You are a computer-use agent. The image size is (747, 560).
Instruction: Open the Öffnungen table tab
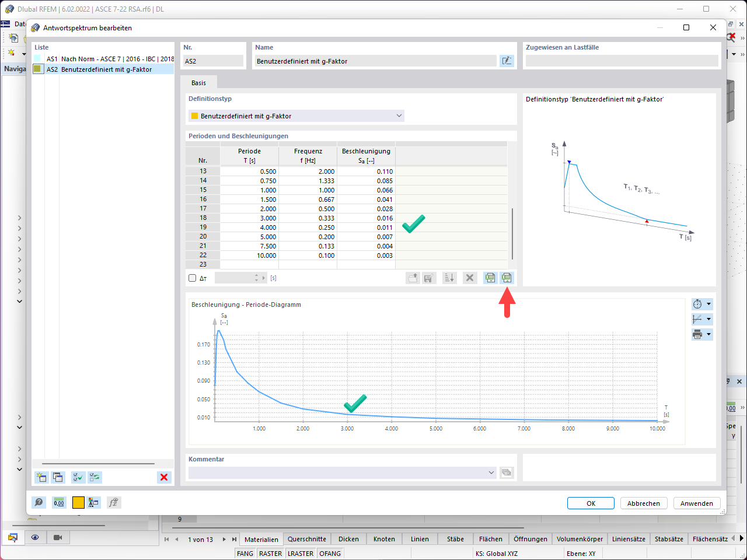point(530,539)
